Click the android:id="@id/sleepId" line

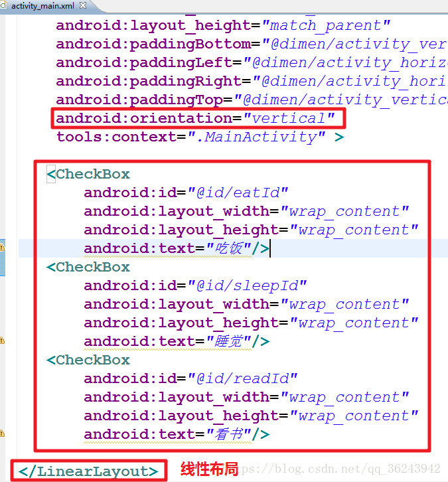pos(195,285)
